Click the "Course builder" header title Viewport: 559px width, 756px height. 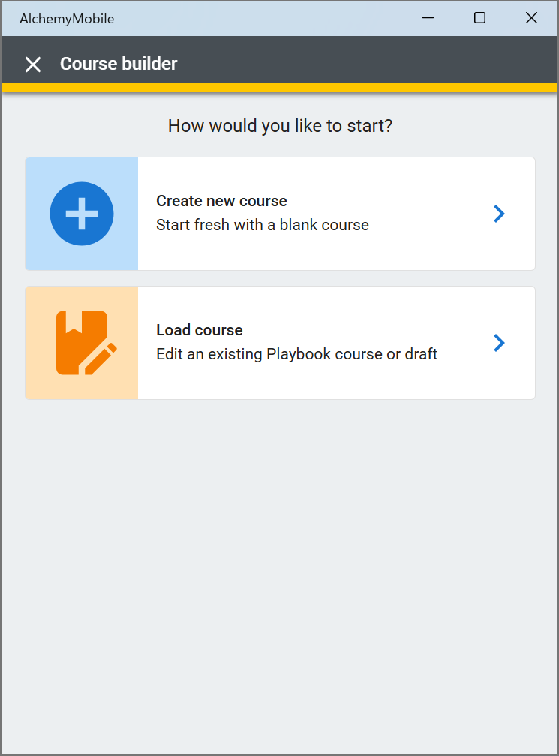(x=119, y=64)
